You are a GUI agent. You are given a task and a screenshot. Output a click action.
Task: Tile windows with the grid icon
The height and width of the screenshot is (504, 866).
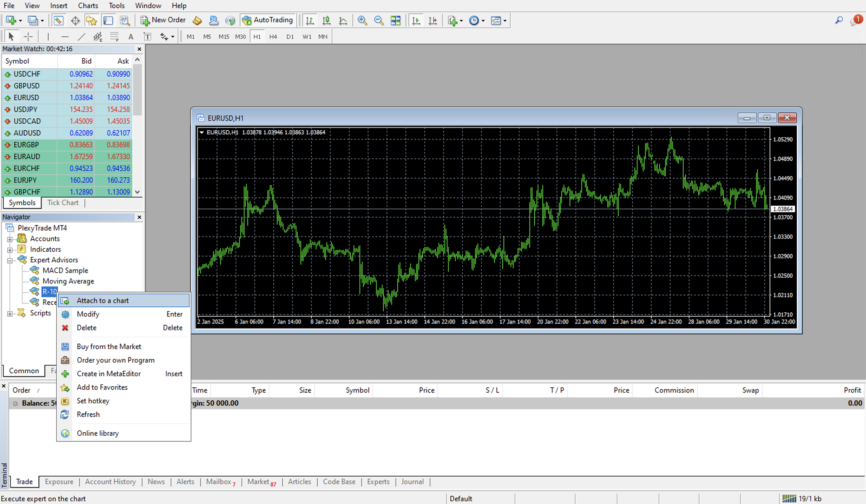point(396,21)
